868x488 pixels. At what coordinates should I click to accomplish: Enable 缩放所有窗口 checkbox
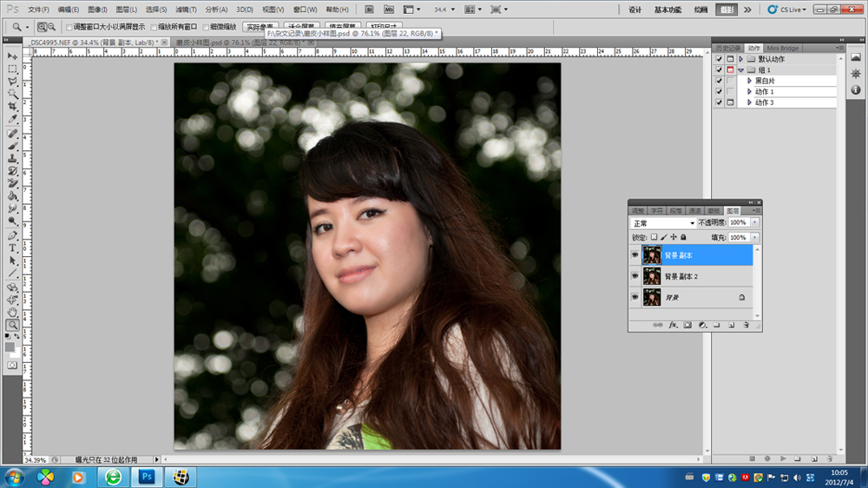coord(154,27)
